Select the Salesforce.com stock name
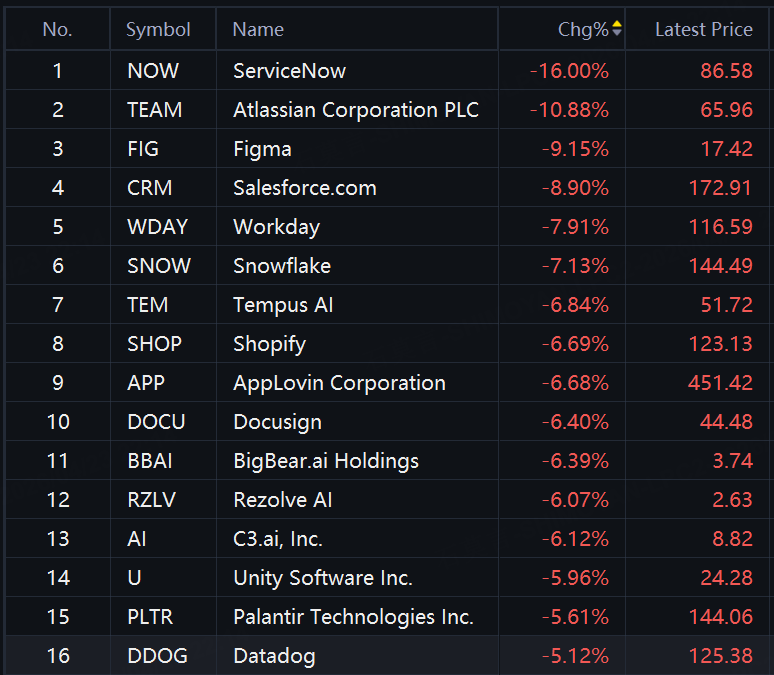Screen dimensions: 774x675 (x=305, y=188)
